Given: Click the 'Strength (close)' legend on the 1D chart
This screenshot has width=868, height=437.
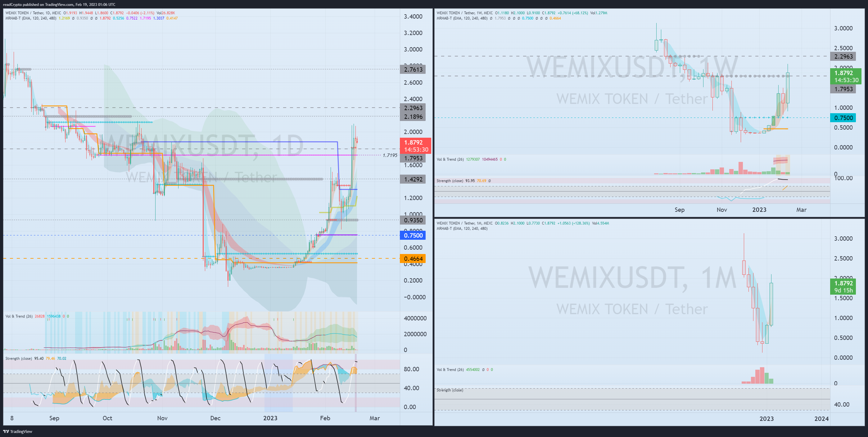Looking at the screenshot, I should pyautogui.click(x=19, y=359).
